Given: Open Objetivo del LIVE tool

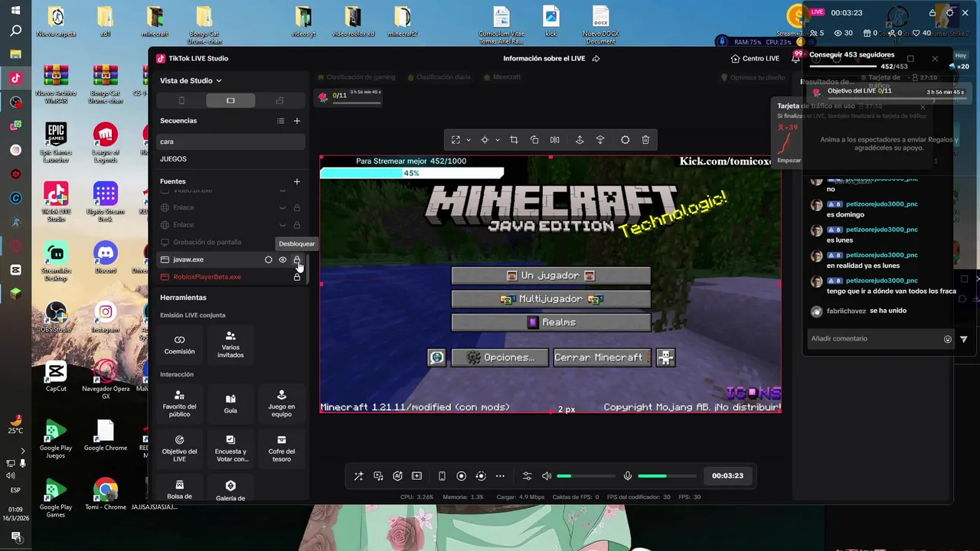Looking at the screenshot, I should tap(179, 448).
